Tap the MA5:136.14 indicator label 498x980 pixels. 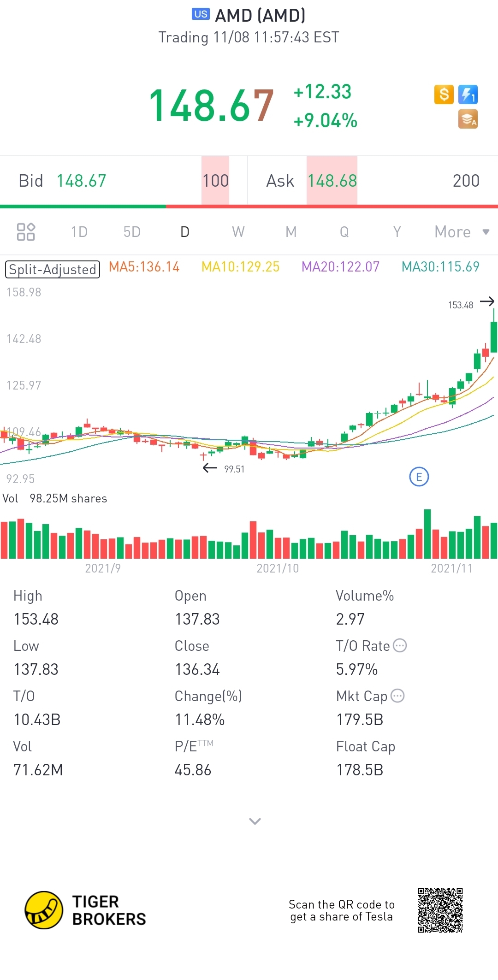pos(144,267)
